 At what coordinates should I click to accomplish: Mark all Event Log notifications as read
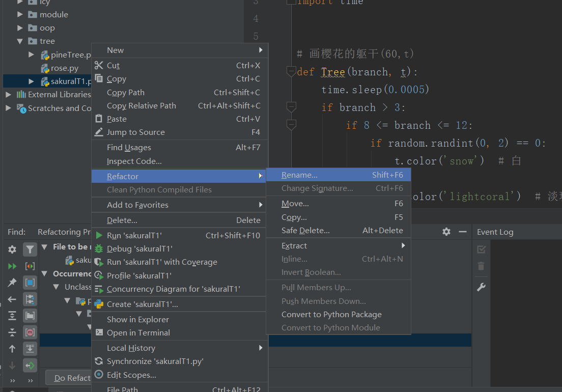[x=482, y=249]
